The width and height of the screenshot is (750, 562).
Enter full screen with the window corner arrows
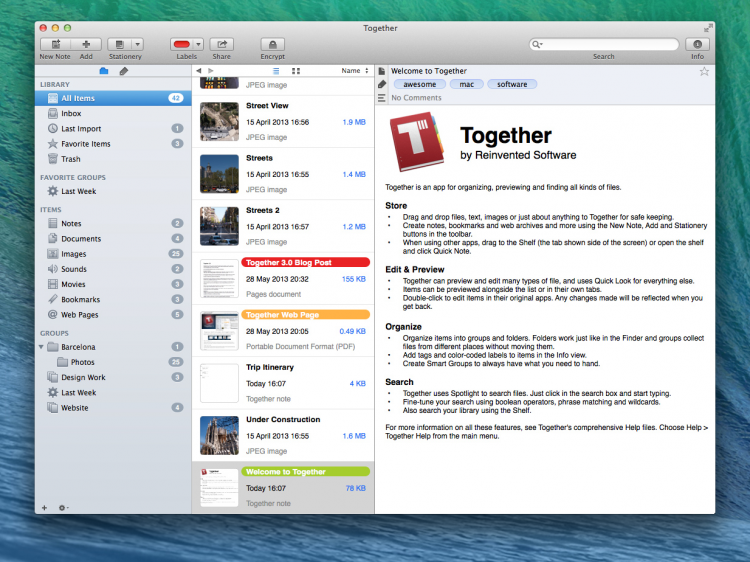(707, 28)
